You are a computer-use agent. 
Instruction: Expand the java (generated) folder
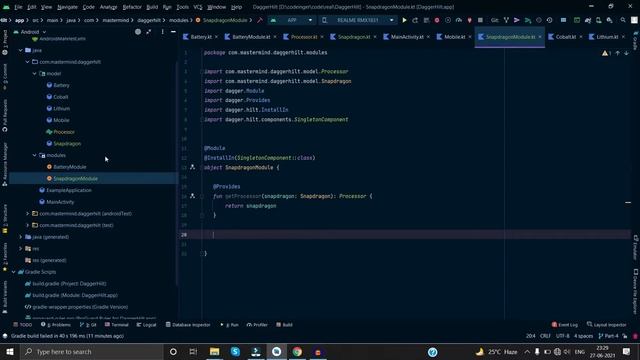pos(20,237)
